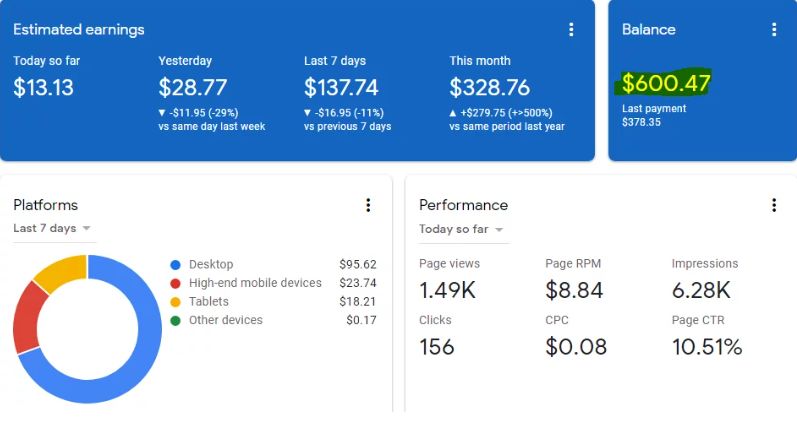Click Today so far $13.13 earnings
Viewport: 797px width, 438px height.
tap(43, 88)
